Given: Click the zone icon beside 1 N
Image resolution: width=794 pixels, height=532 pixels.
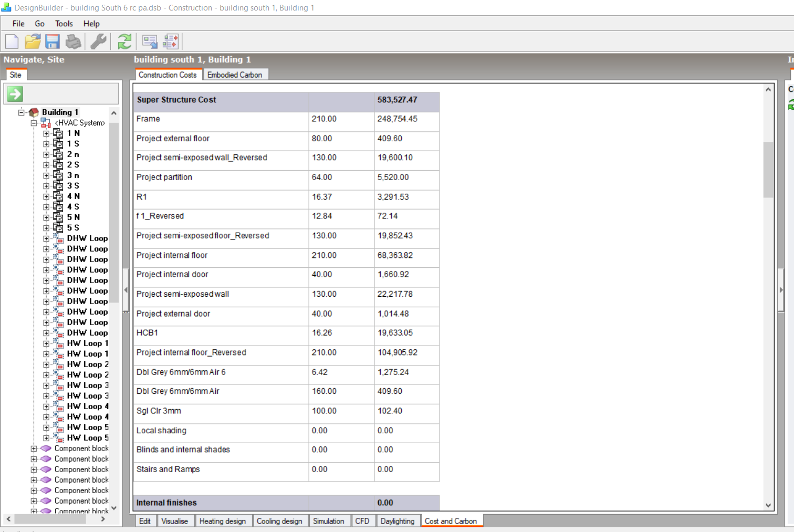Looking at the screenshot, I should (58, 133).
